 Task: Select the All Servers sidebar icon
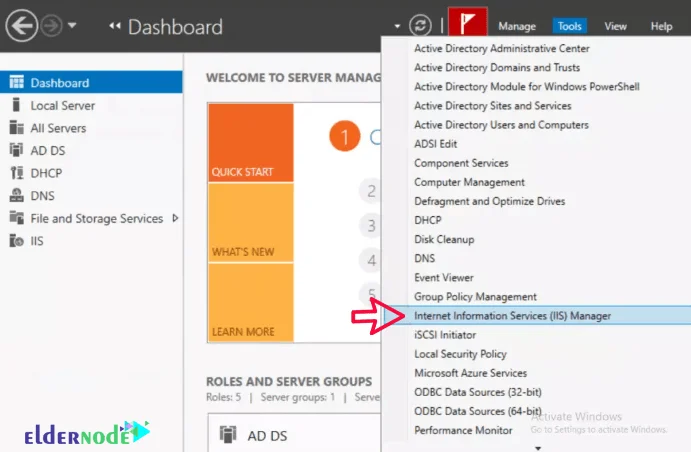point(15,128)
